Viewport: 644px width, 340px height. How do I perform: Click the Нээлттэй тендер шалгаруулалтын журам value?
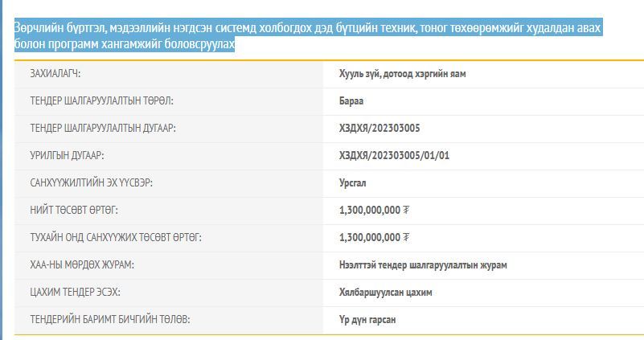pos(423,265)
